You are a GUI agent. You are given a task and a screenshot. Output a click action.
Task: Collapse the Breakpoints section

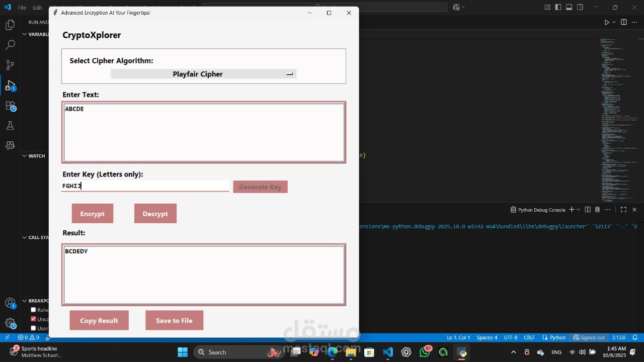click(24, 301)
